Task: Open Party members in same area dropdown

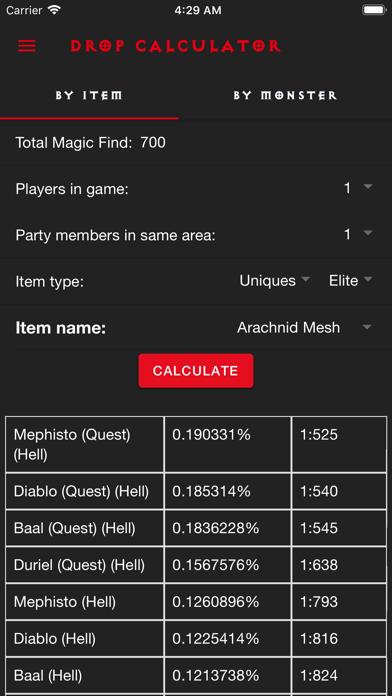Action: click(x=358, y=234)
